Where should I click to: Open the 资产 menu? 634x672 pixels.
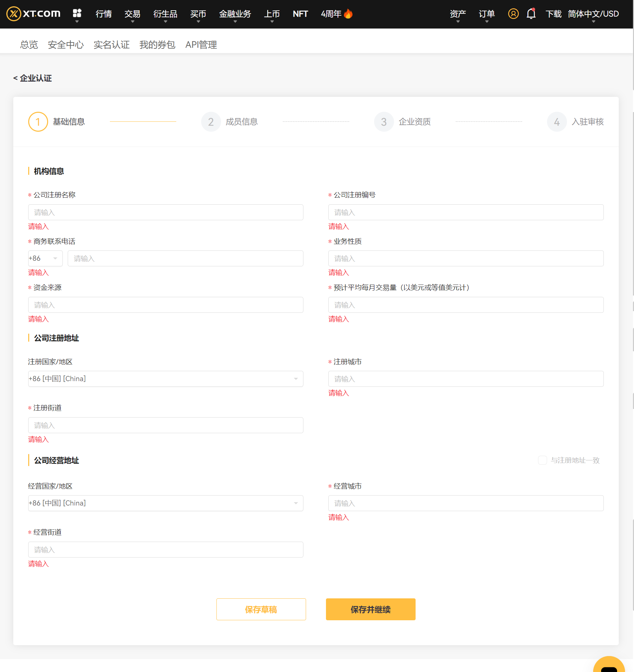tap(458, 14)
